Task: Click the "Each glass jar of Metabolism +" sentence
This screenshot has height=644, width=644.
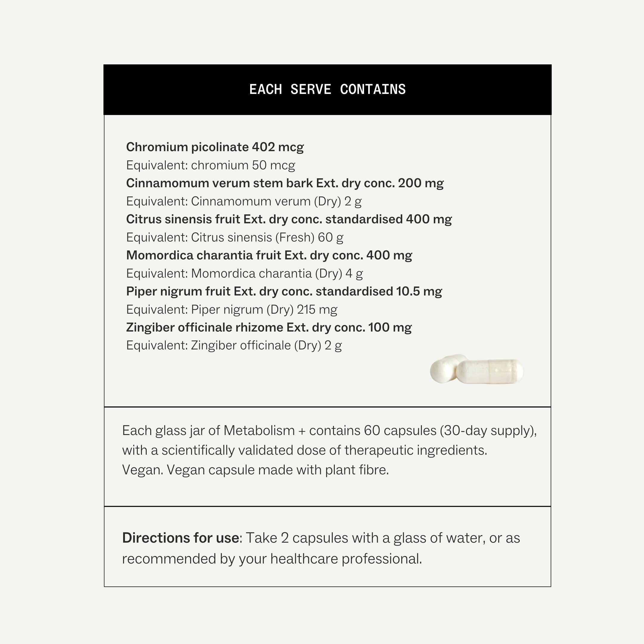Action: [x=329, y=431]
